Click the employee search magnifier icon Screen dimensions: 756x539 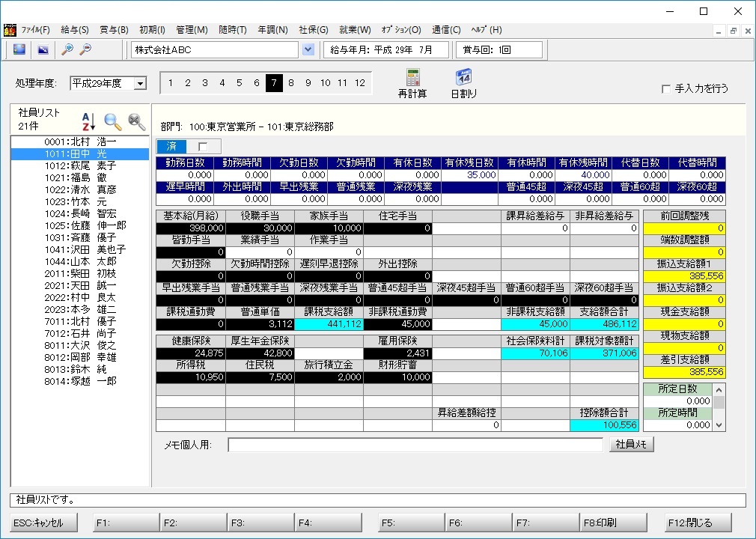[x=113, y=122]
